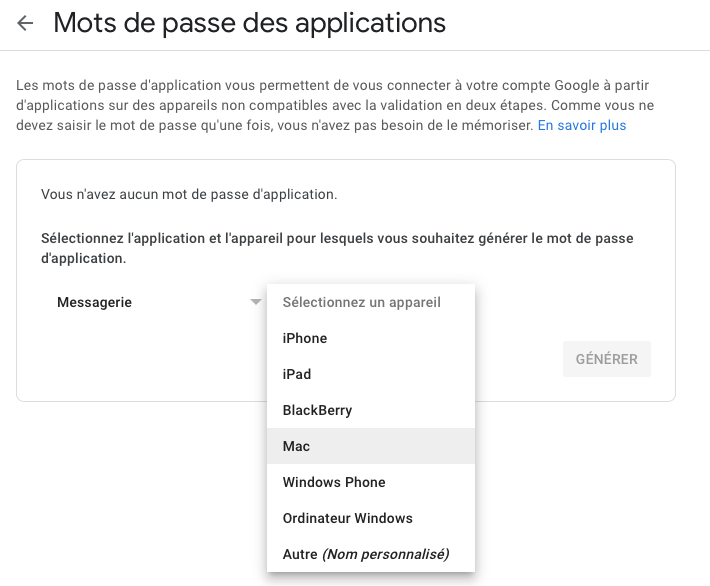Click the "Vous n'avez aucun mot de passe" text

[189, 194]
